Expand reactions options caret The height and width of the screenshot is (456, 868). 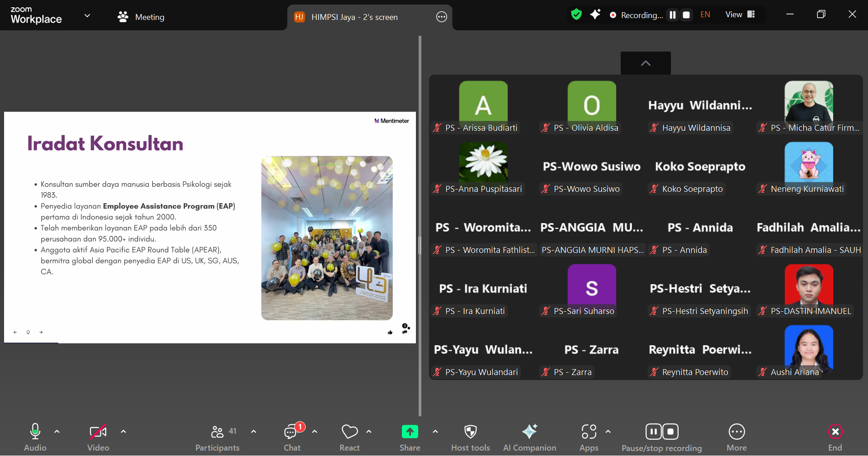point(369,432)
